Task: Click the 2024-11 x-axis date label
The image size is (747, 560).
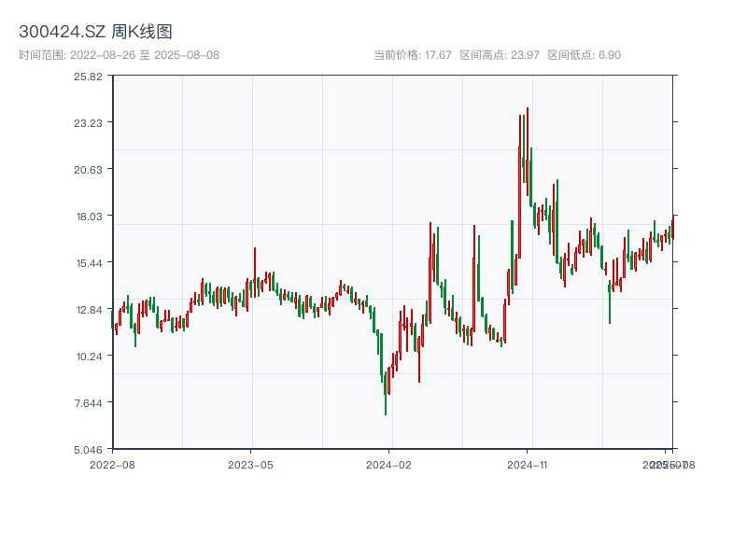Action: coord(528,464)
